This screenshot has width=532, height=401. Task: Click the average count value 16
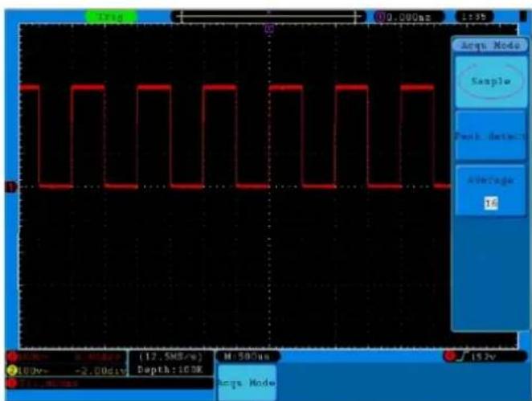[x=490, y=203]
